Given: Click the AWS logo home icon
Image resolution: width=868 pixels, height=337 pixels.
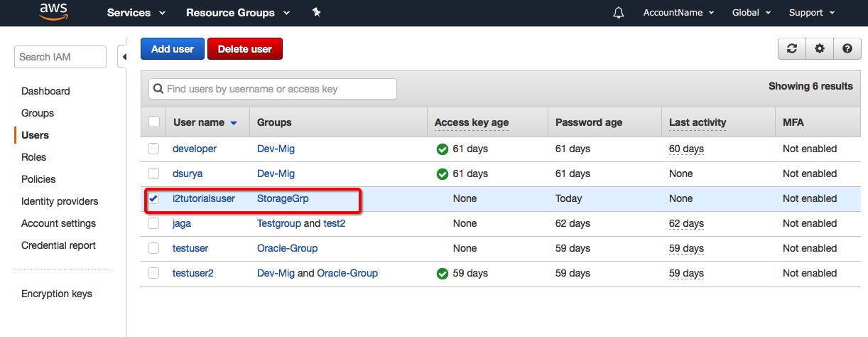Looking at the screenshot, I should click(53, 12).
